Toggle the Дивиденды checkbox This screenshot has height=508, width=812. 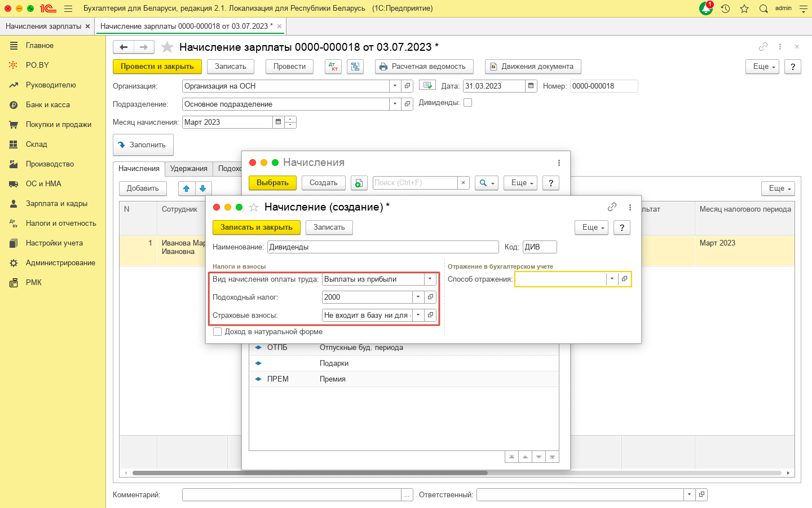[467, 103]
